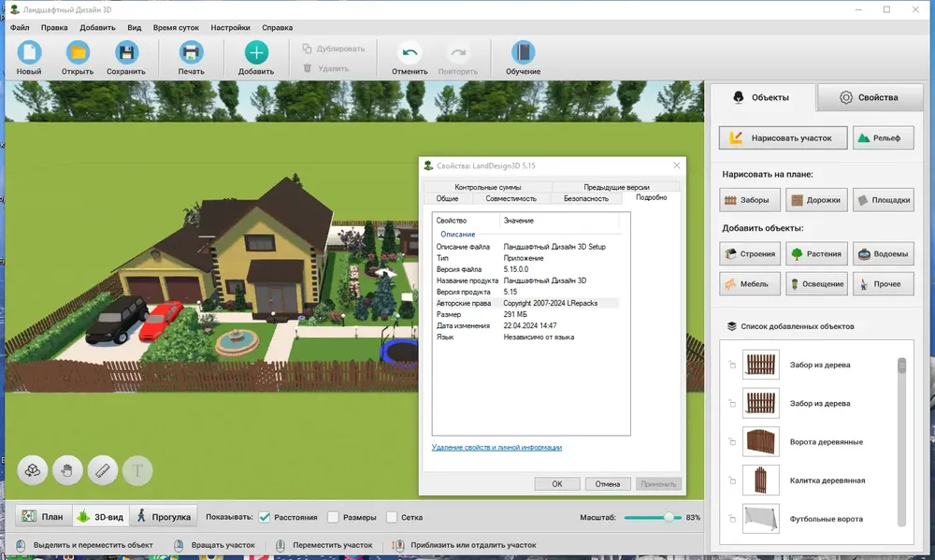Select the hand pan tool in viewport
The width and height of the screenshot is (935, 560).
67,470
